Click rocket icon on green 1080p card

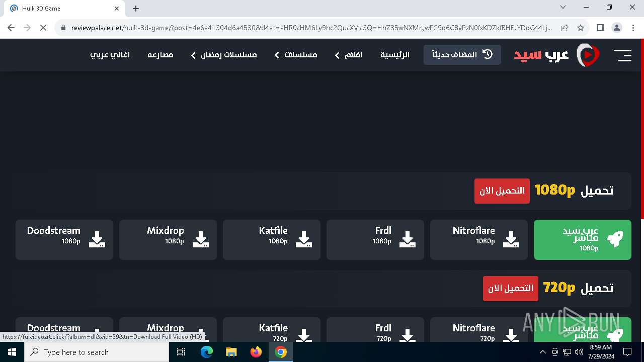pyautogui.click(x=615, y=239)
